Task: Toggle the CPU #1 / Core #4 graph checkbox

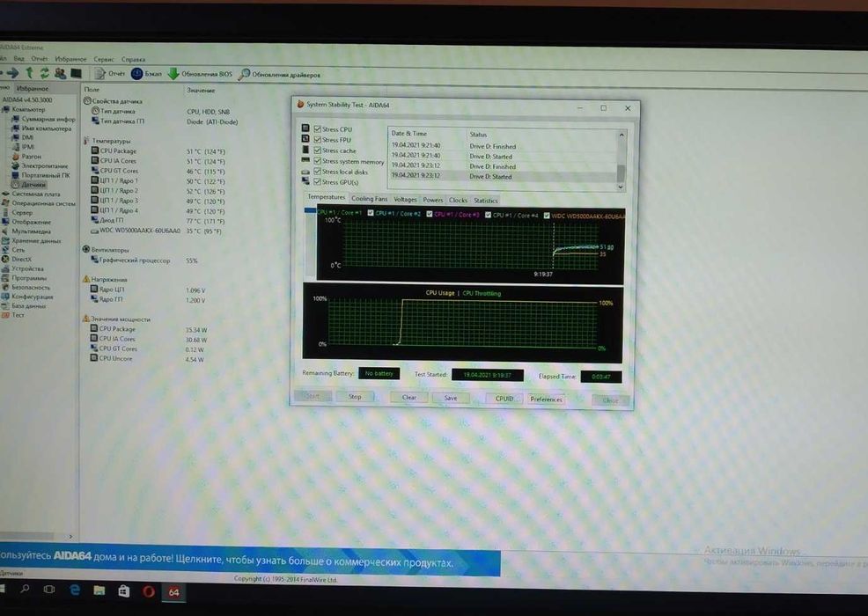Action: pyautogui.click(x=489, y=215)
